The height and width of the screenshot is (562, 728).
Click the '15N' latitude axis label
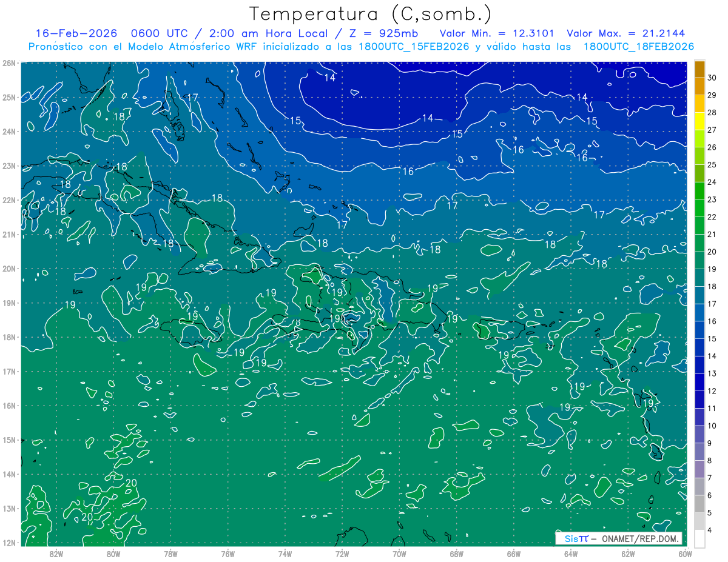(8, 440)
